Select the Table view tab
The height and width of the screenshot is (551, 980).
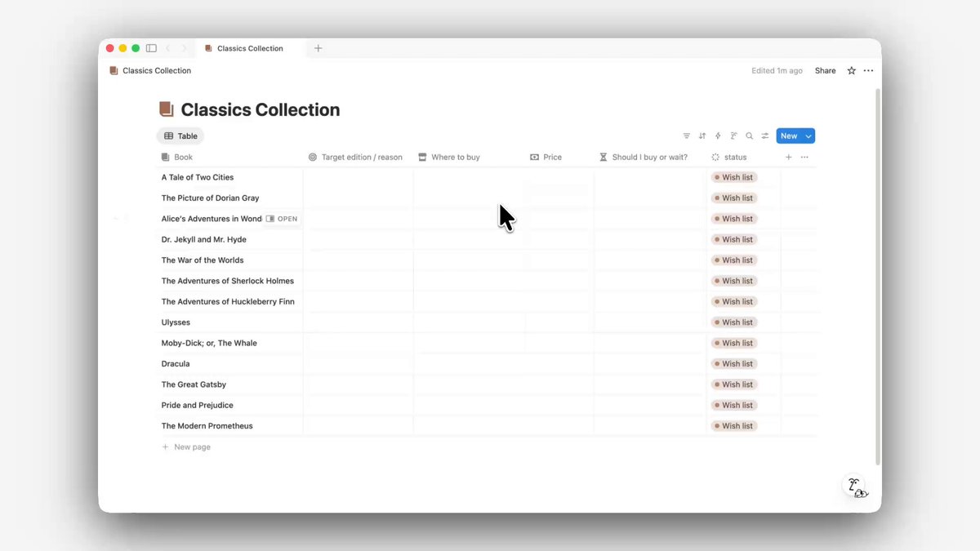[x=180, y=136]
